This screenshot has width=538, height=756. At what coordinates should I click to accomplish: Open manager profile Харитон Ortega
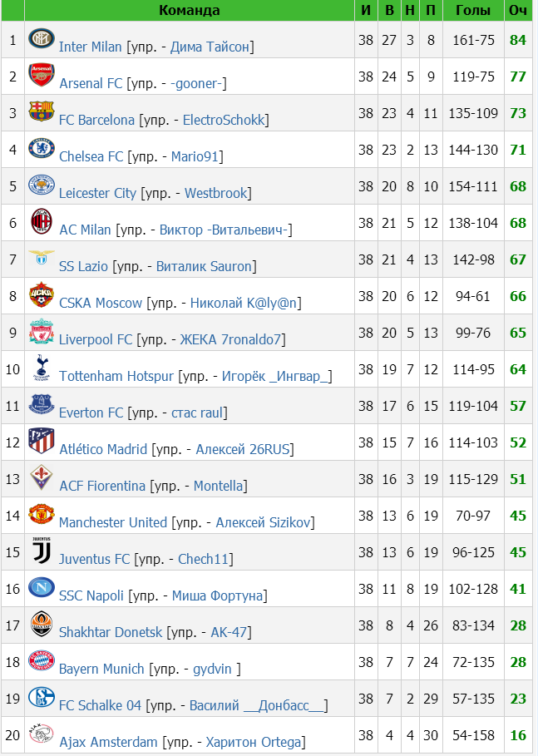point(254,743)
